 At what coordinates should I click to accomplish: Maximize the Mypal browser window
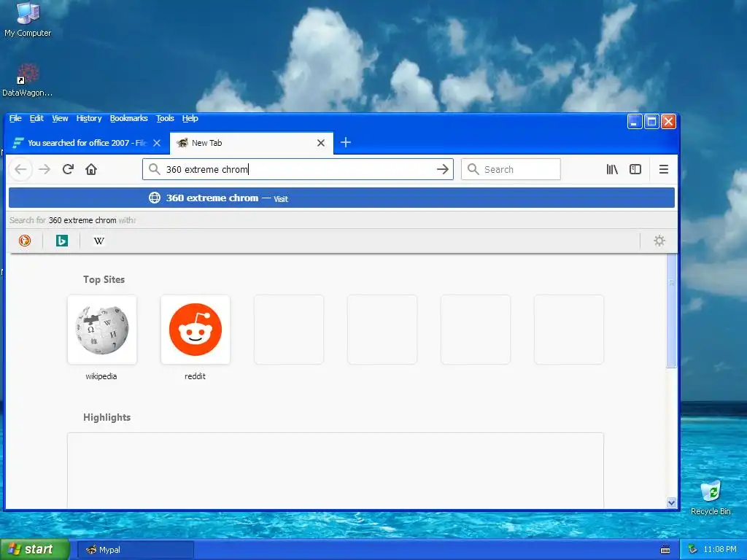tap(651, 122)
